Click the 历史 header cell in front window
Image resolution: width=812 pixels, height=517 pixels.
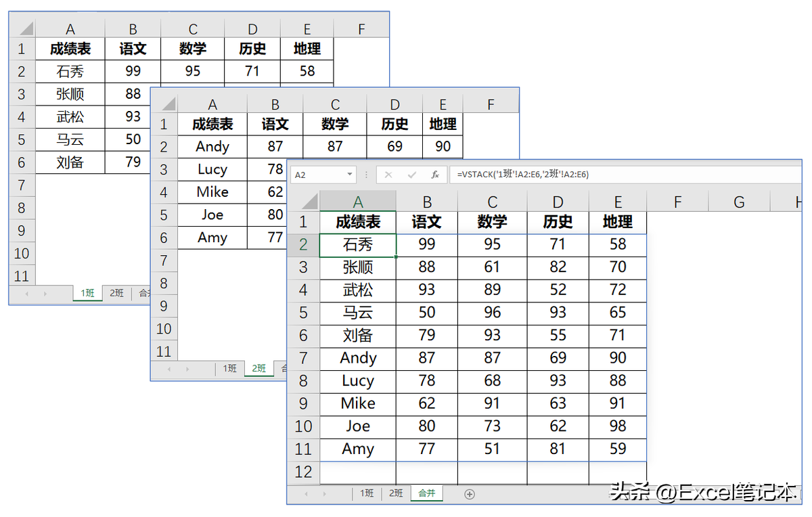click(x=558, y=222)
